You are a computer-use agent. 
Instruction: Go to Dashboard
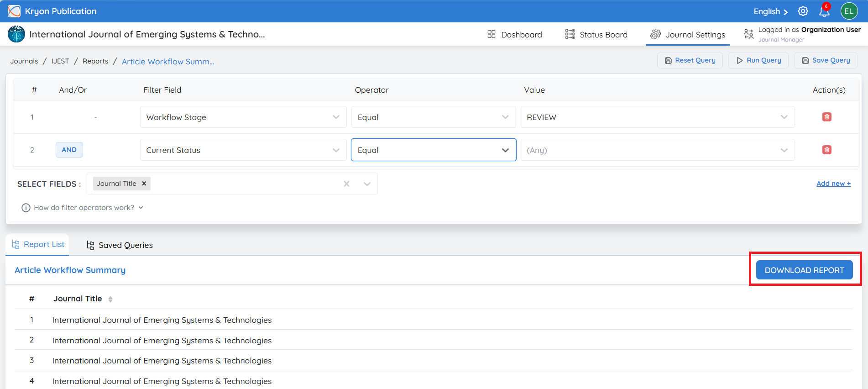pos(515,34)
